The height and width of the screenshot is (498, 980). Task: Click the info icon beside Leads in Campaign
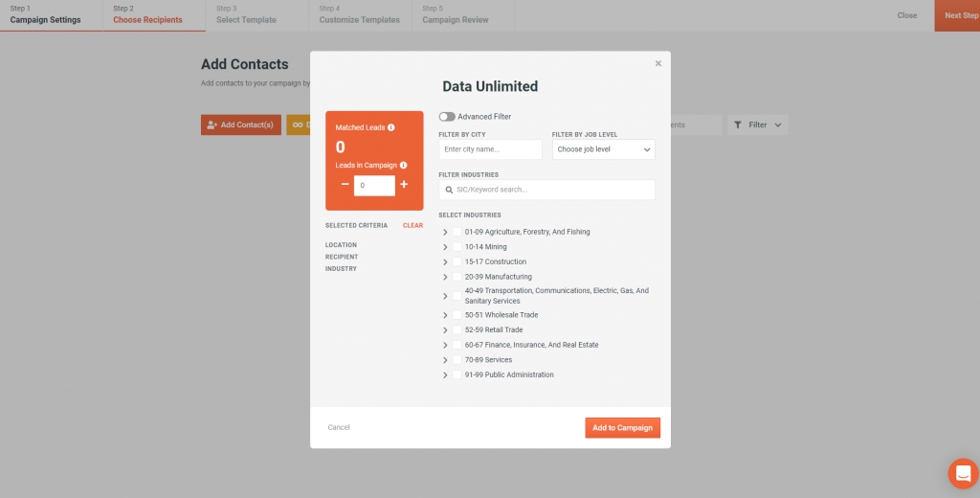point(403,165)
